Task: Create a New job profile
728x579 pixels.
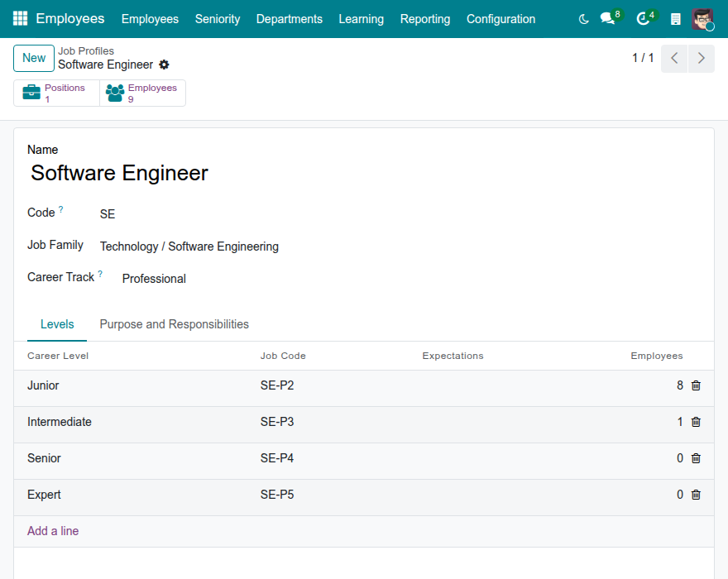Action: click(x=34, y=58)
